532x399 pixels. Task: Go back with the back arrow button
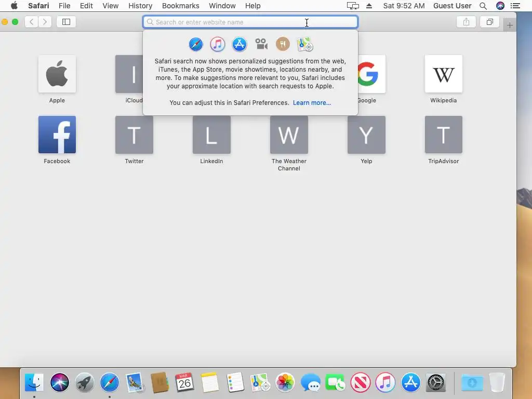pos(32,22)
